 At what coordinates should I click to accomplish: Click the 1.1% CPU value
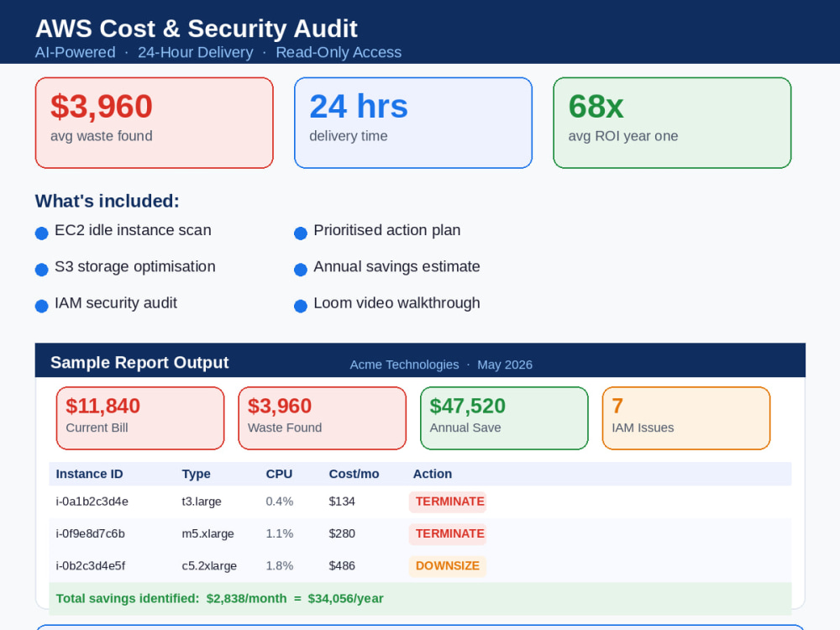pyautogui.click(x=280, y=533)
